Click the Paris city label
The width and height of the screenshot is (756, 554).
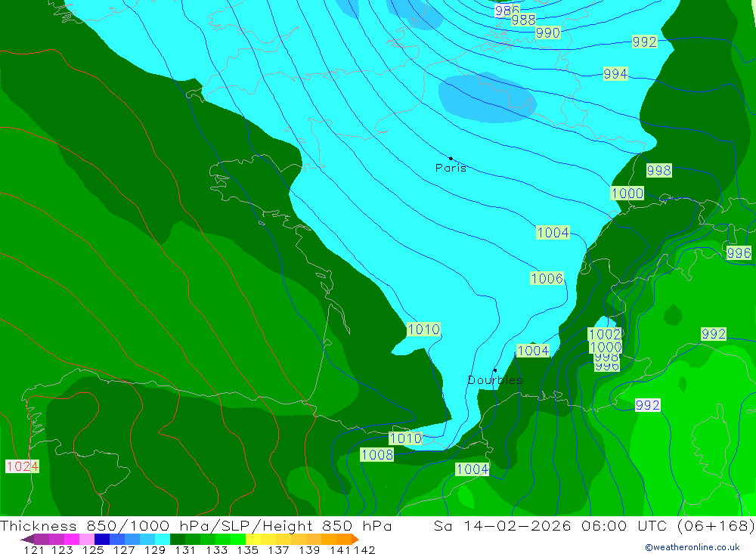451,168
